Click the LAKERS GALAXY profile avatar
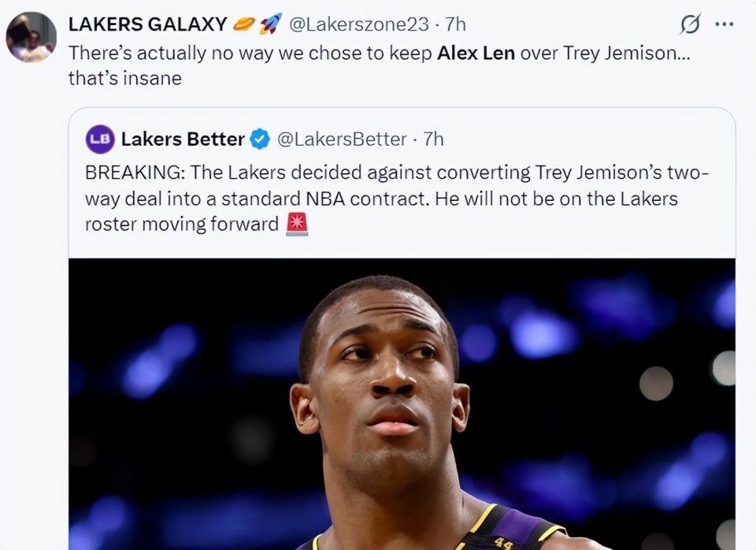Viewport: 756px width, 550px height. (x=31, y=37)
